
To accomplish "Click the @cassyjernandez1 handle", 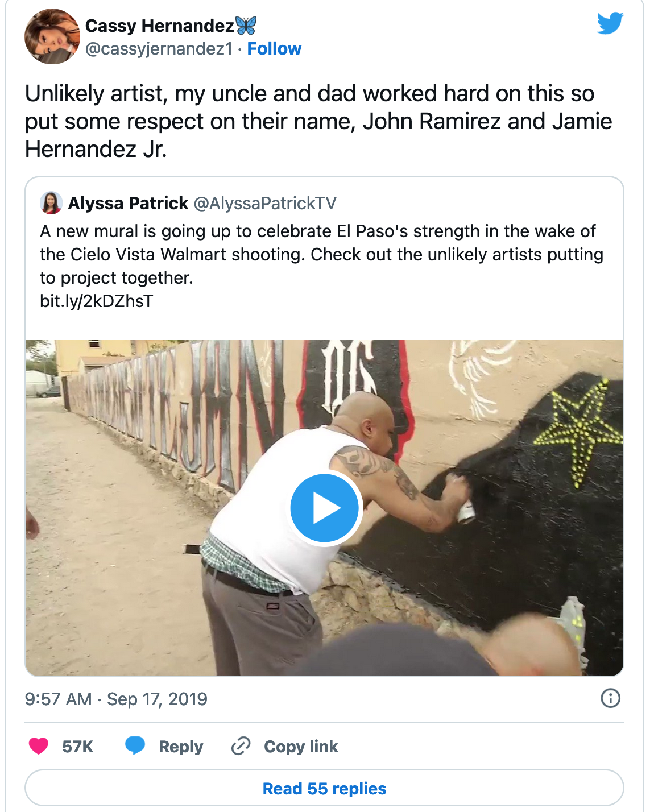I will point(159,49).
